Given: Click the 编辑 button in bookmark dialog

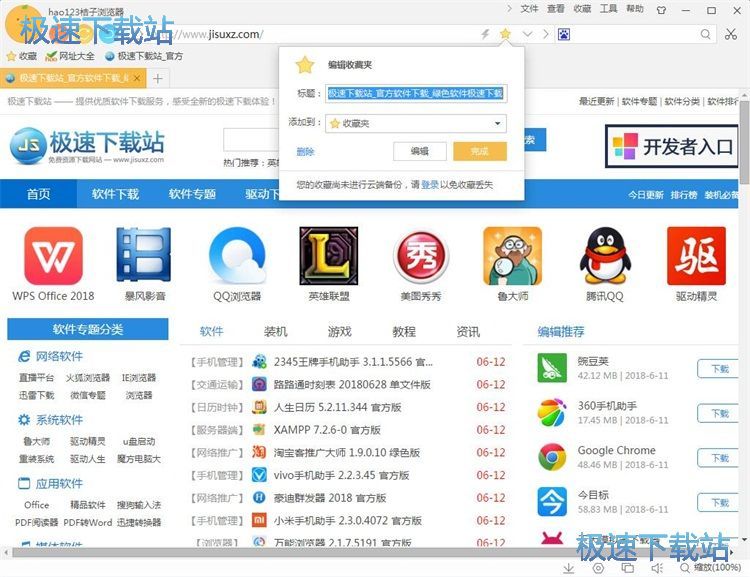Looking at the screenshot, I should click(x=419, y=151).
